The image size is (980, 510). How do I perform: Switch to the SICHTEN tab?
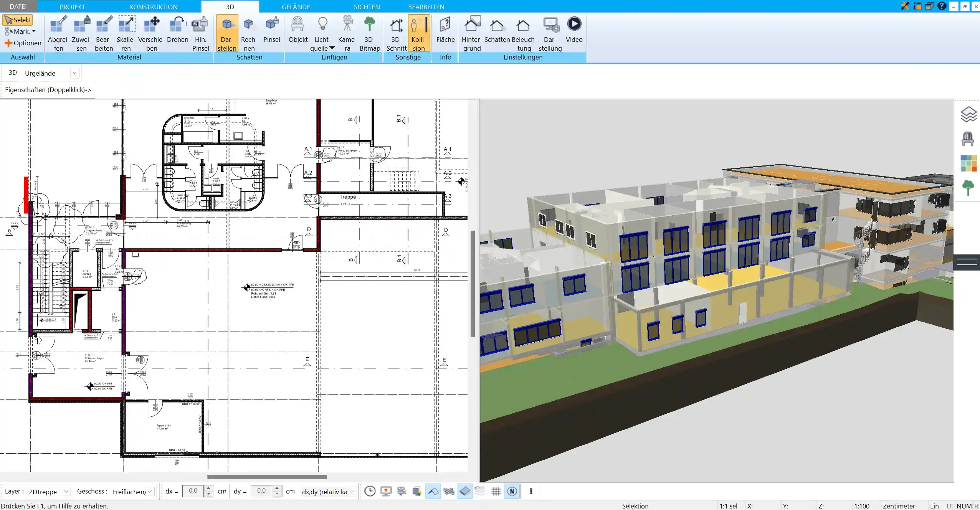[x=367, y=7]
